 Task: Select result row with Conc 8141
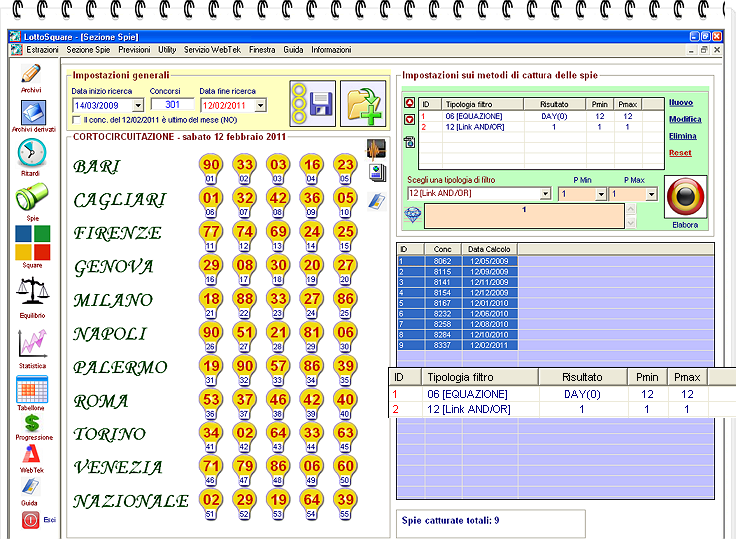[458, 282]
